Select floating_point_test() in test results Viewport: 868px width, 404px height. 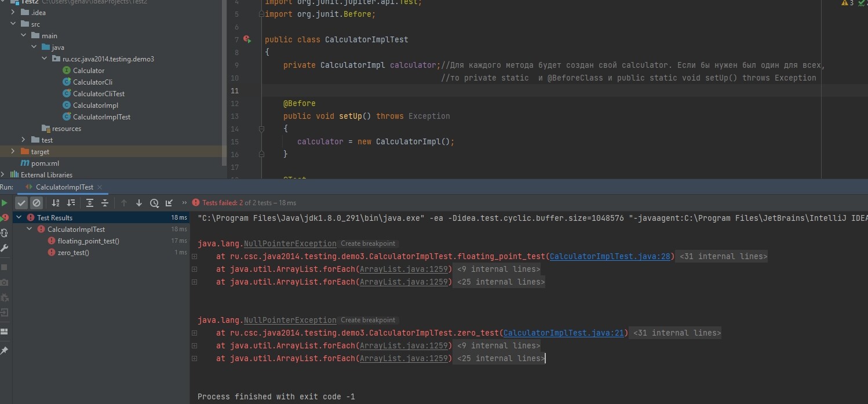[x=88, y=241]
